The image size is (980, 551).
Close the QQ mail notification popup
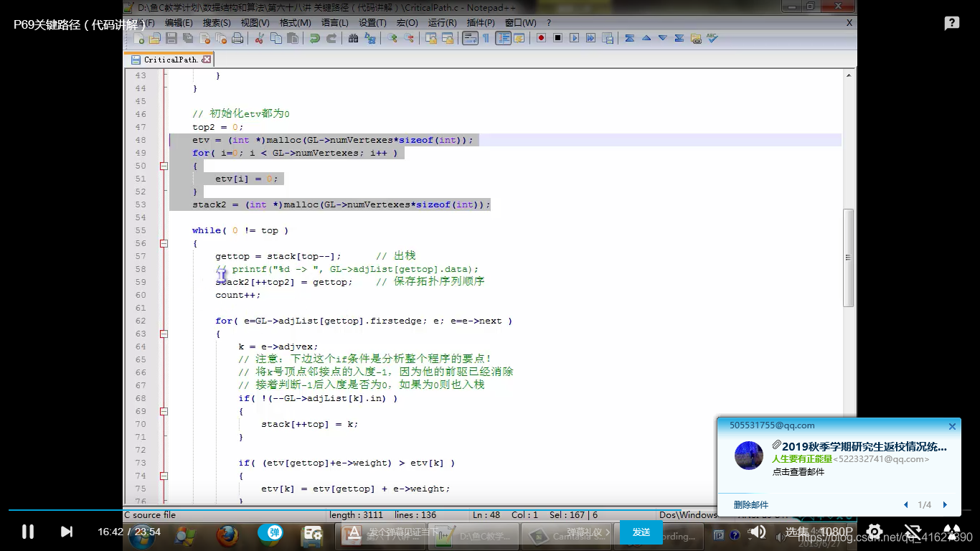tap(952, 426)
